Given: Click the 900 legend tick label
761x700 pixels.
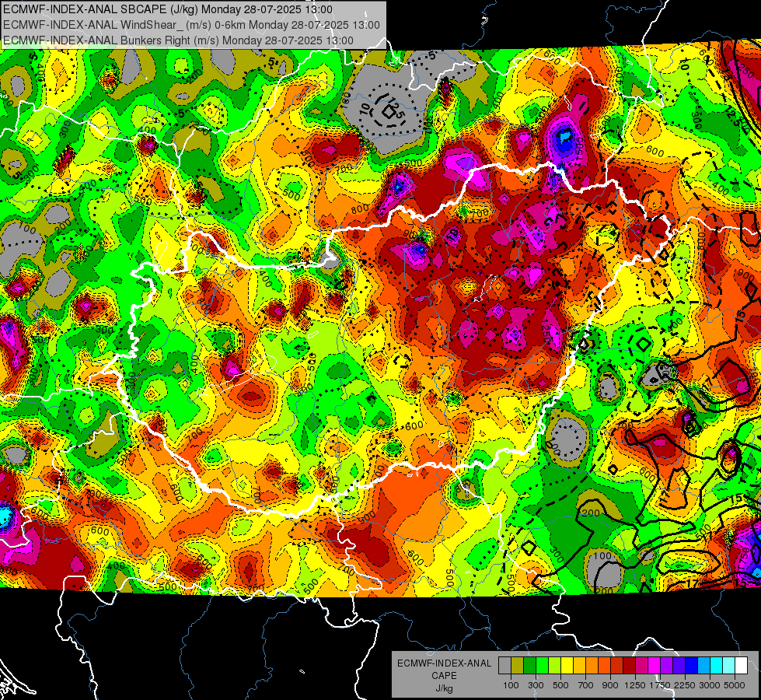Looking at the screenshot, I should (610, 685).
